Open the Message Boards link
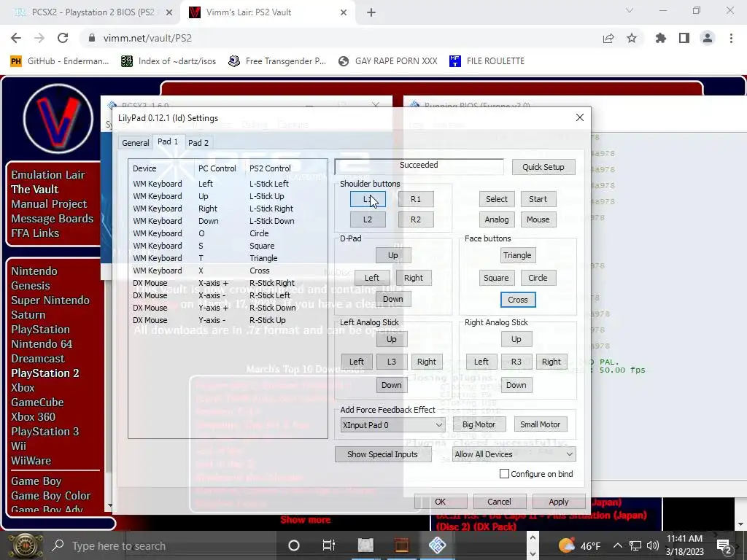747x560 pixels. pyautogui.click(x=53, y=219)
